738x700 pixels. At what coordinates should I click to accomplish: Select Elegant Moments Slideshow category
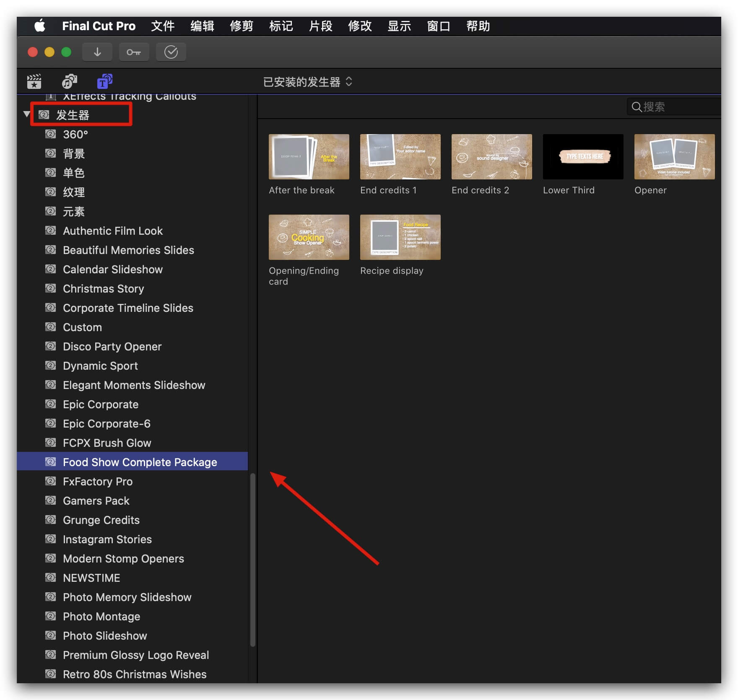(132, 385)
